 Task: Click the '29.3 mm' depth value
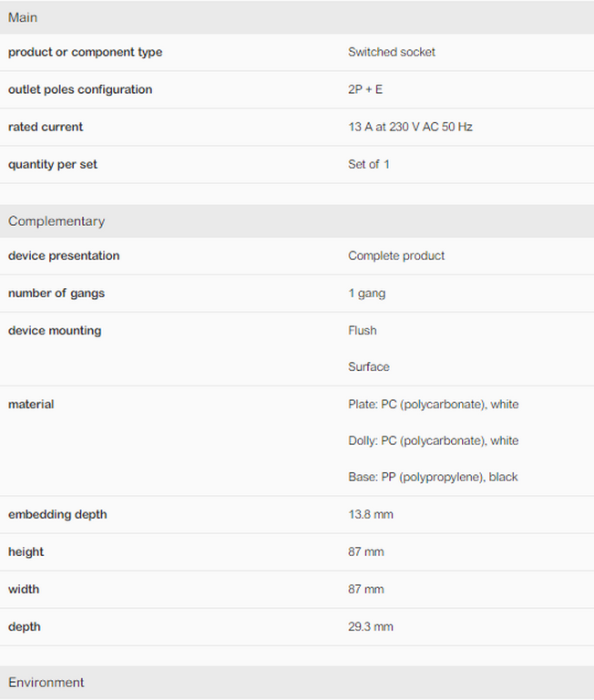370,627
